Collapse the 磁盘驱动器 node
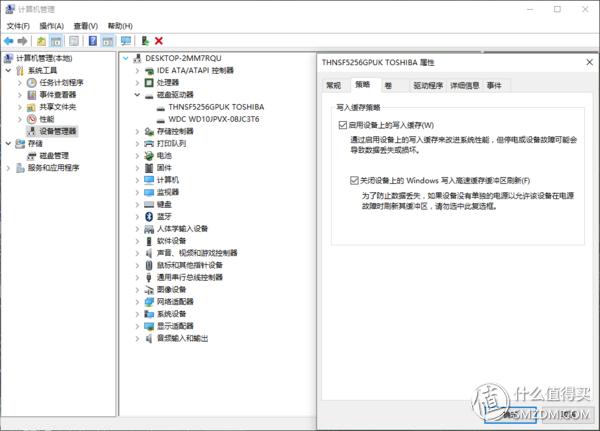Screen dimensions: 600x431 click(138, 94)
